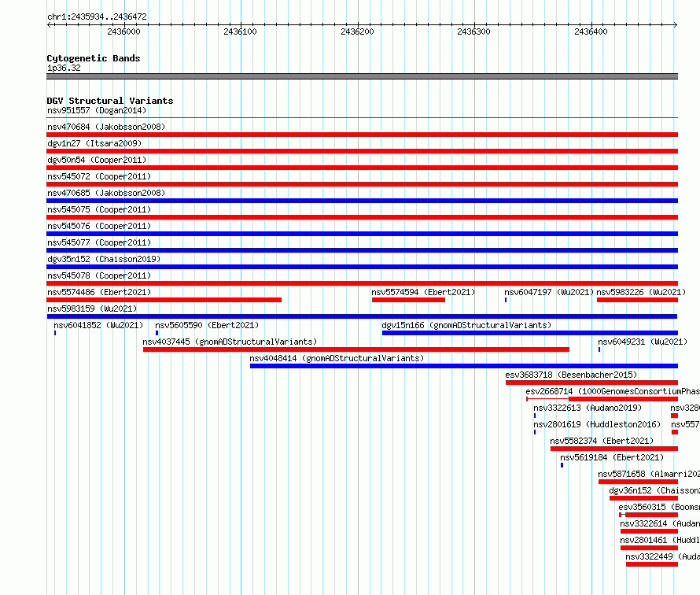700x595 pixels.
Task: Click the 2436200 ruler position label
Action: pos(357,31)
